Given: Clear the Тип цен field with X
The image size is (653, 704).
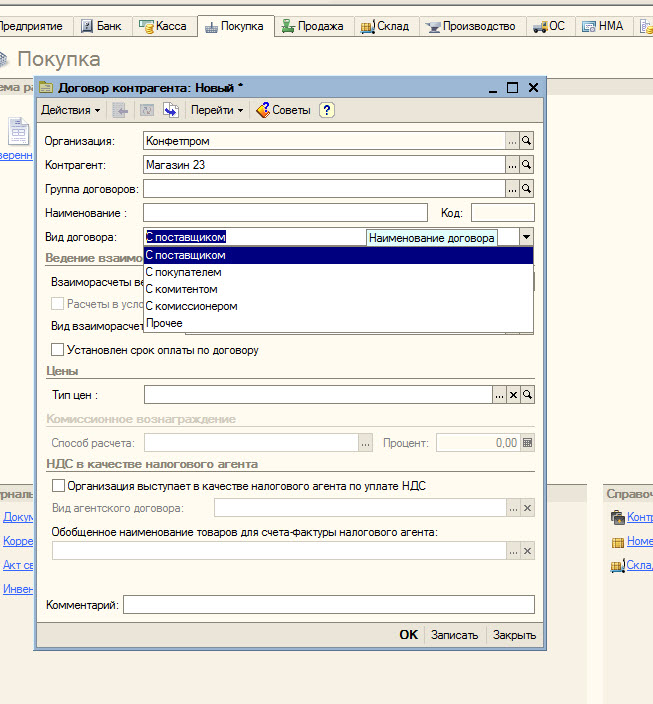Looking at the screenshot, I should 513,396.
